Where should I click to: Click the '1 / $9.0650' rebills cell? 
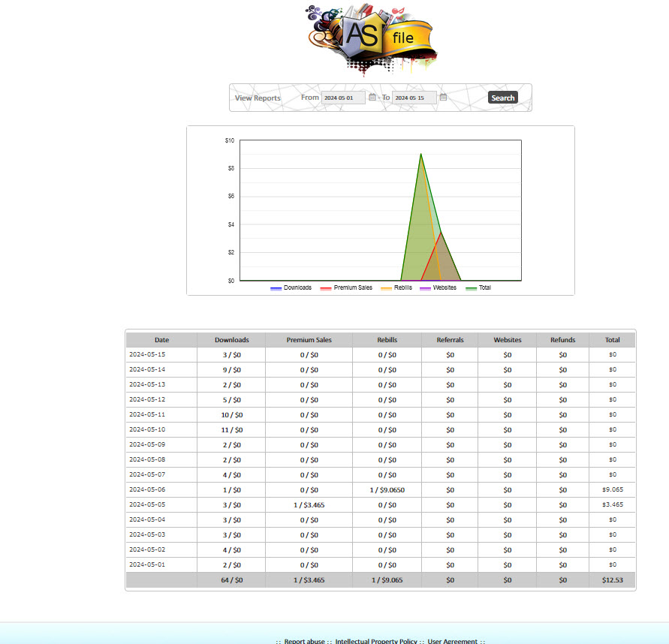[x=387, y=490]
